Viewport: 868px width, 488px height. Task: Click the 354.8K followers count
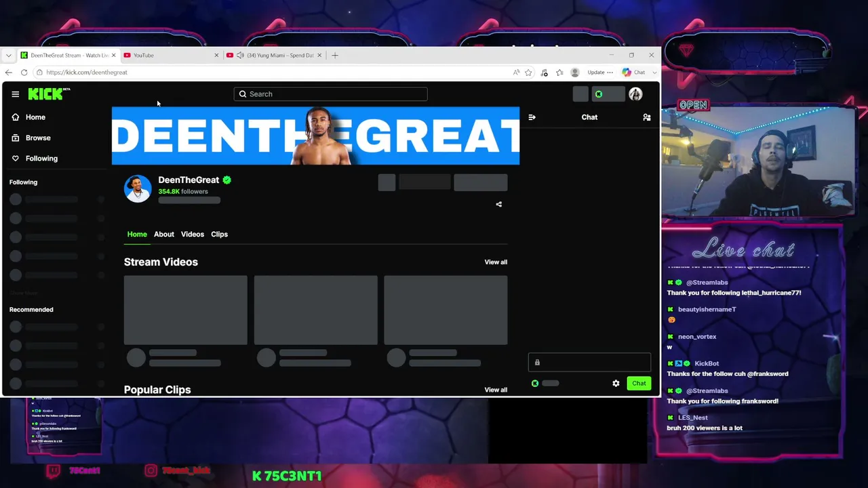tap(183, 192)
